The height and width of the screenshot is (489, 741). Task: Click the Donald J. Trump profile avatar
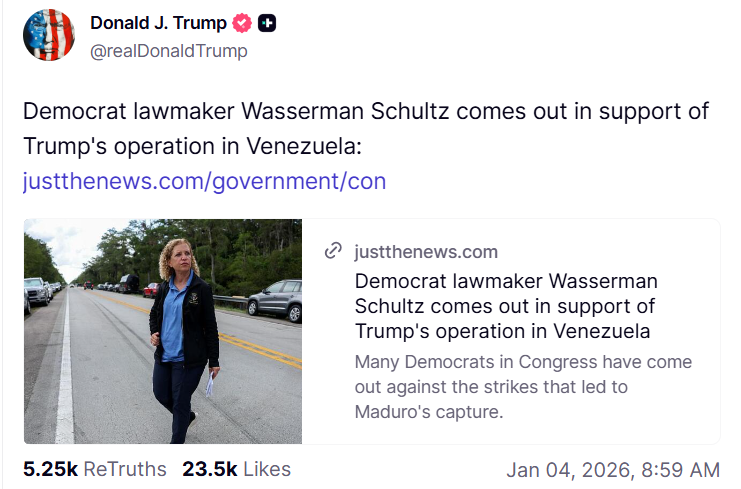[49, 35]
